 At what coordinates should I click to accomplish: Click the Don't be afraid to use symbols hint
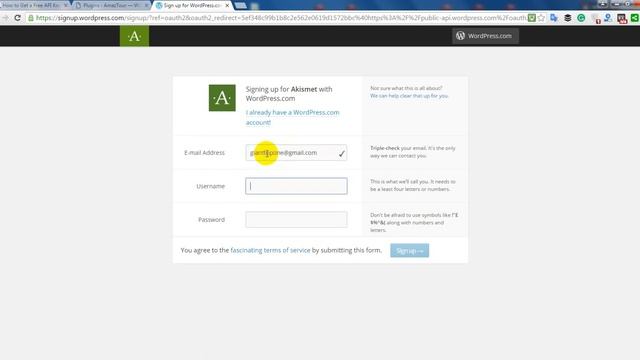point(414,222)
